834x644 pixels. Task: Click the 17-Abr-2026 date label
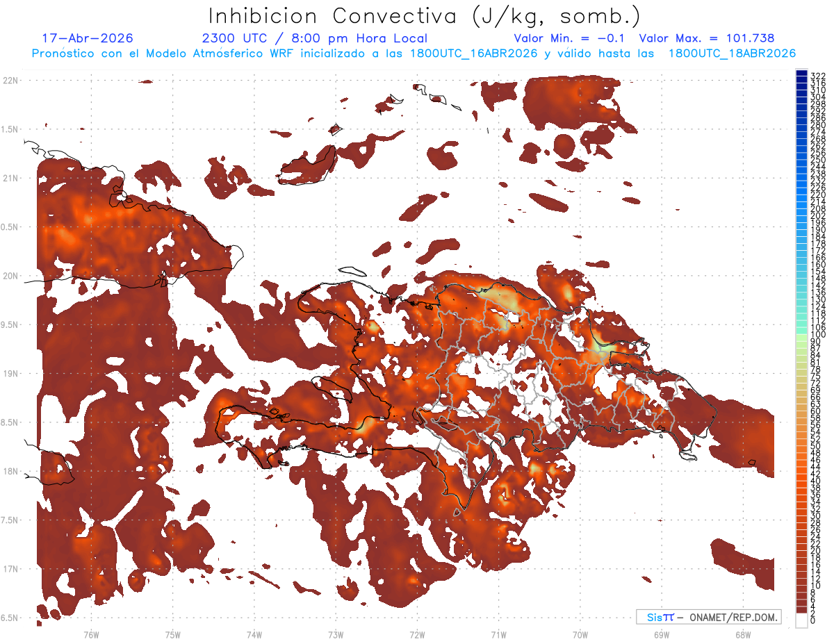tap(88, 38)
